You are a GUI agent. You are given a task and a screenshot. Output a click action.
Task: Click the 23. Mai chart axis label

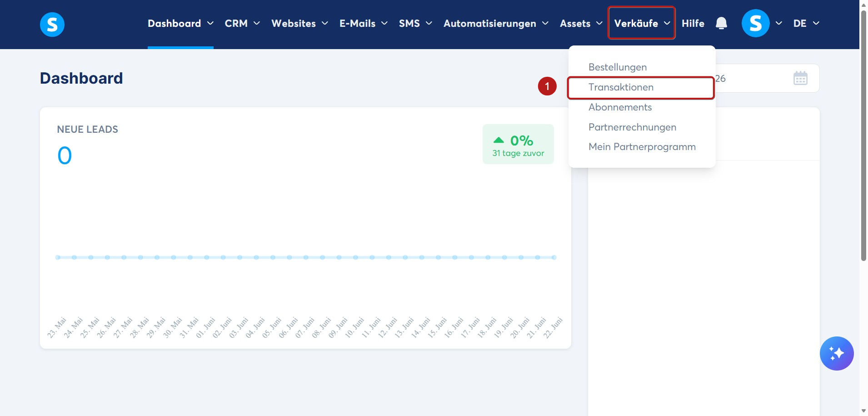click(57, 328)
